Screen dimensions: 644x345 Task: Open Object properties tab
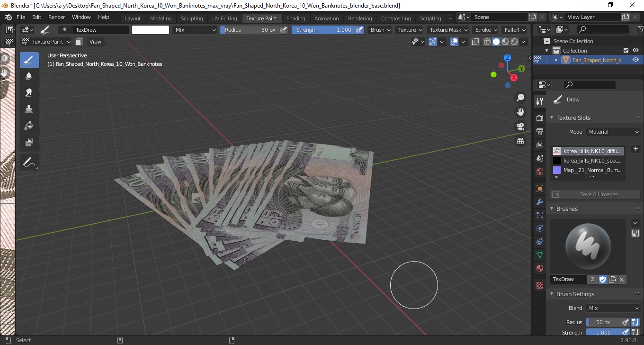(x=539, y=189)
